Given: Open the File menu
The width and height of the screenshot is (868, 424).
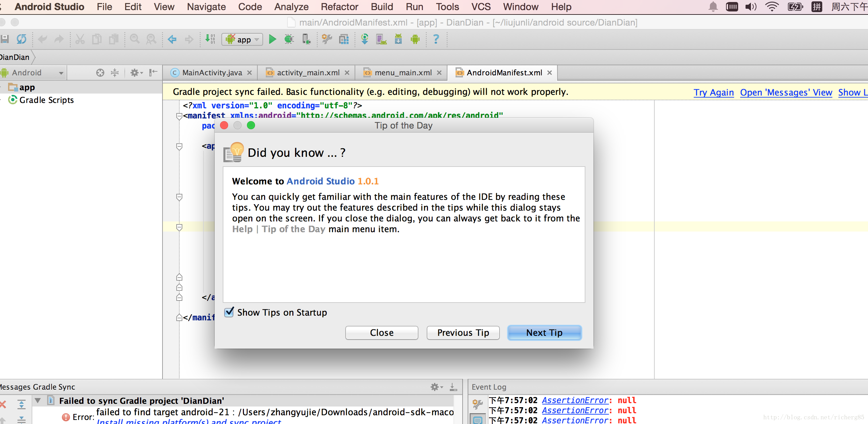Looking at the screenshot, I should coord(104,7).
